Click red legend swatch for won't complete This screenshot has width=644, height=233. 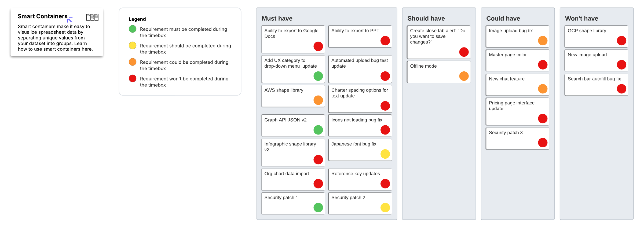(x=133, y=78)
